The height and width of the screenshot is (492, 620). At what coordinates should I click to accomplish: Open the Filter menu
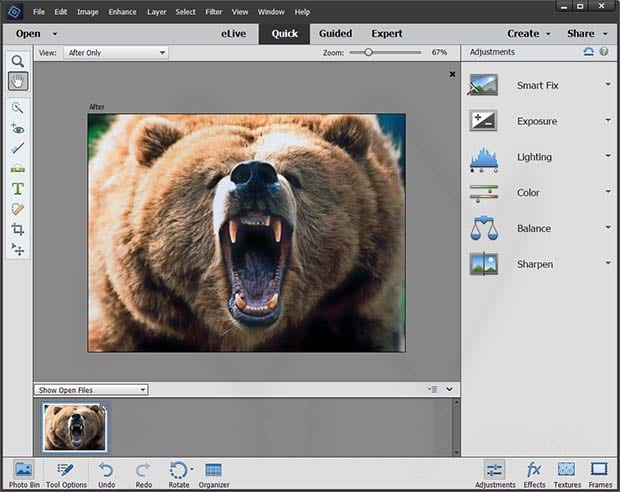click(214, 12)
